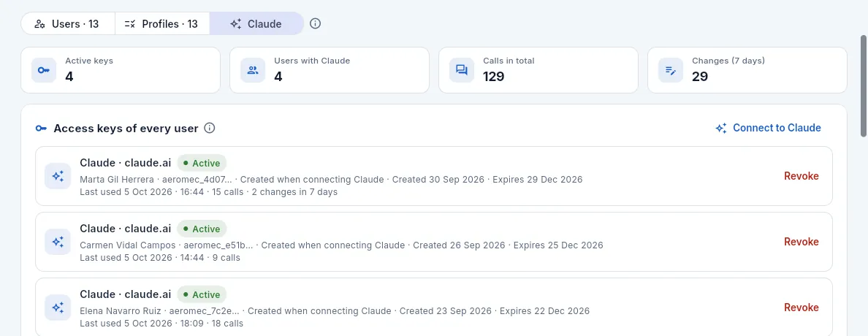Click the Active badge in Elena Navarro Ruiz's row

[202, 294]
